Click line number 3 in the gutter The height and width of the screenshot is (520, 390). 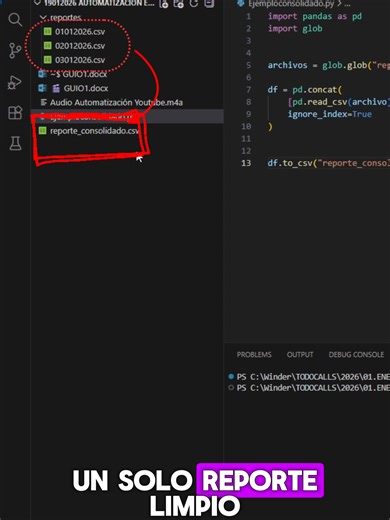pyautogui.click(x=248, y=41)
